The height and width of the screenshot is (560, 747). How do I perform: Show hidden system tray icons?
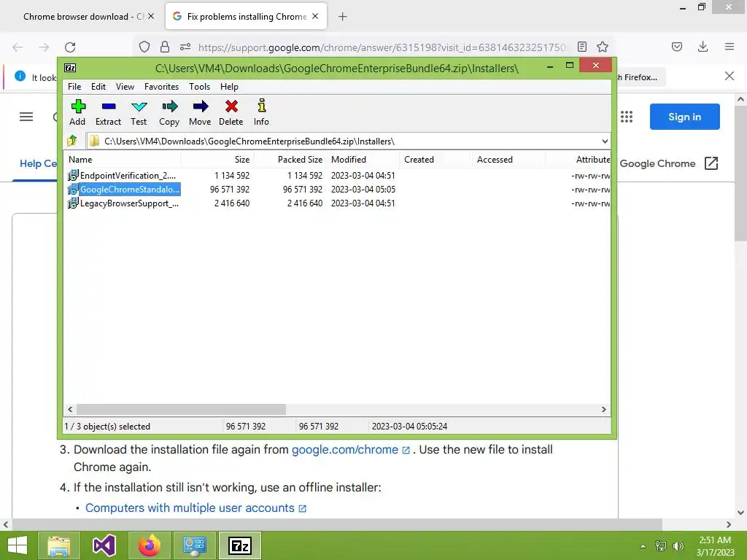point(643,546)
